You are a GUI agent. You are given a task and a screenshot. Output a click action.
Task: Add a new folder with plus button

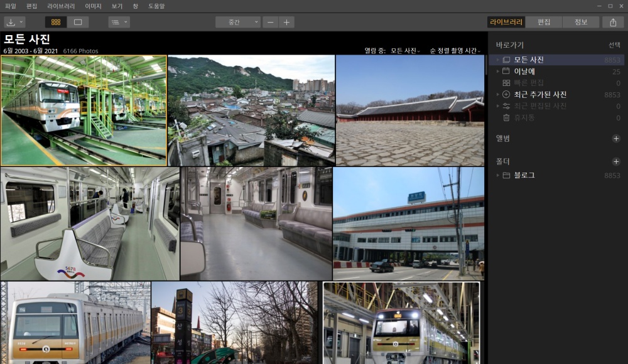pos(616,162)
